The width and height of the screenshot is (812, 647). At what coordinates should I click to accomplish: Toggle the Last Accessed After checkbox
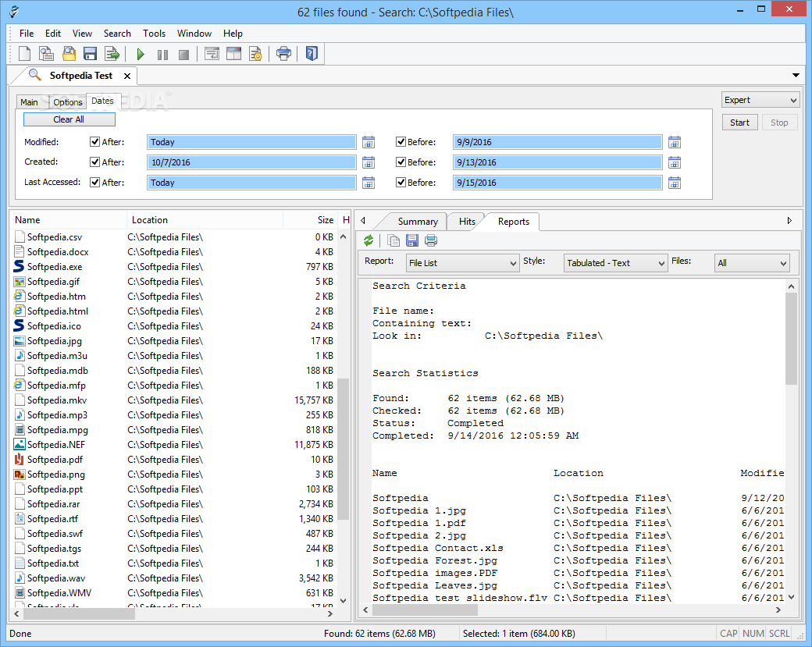point(94,182)
